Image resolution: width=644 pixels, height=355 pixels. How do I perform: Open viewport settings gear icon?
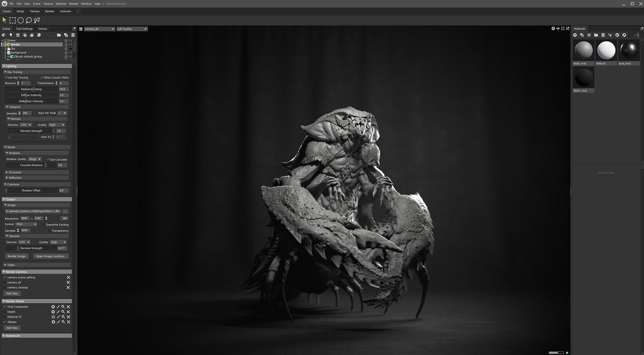click(553, 29)
